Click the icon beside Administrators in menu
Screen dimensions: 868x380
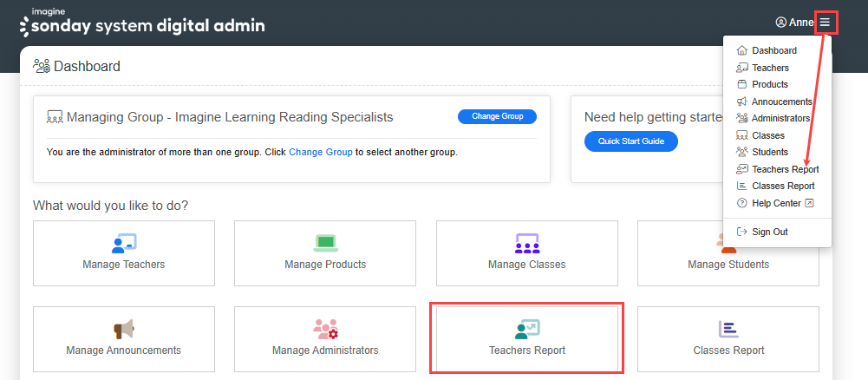click(742, 118)
